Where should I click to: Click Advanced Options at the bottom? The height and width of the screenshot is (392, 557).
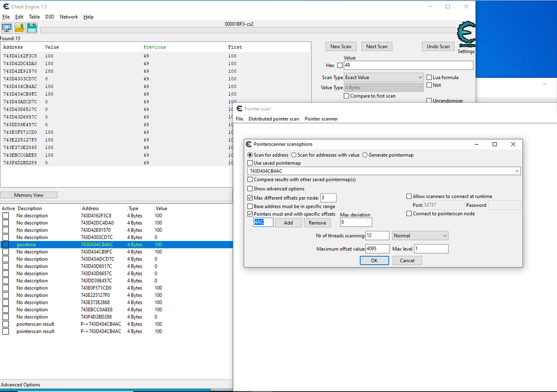(x=21, y=385)
